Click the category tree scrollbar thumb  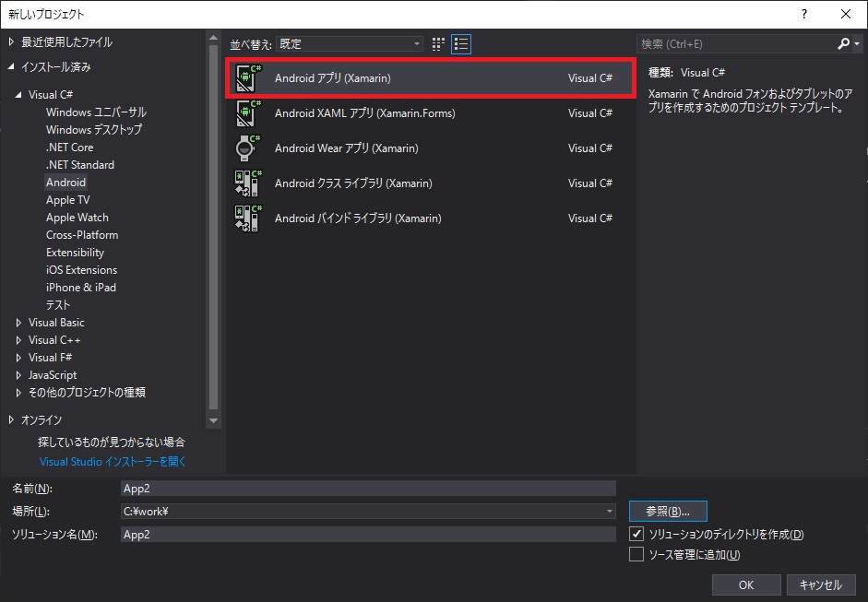pos(213,227)
